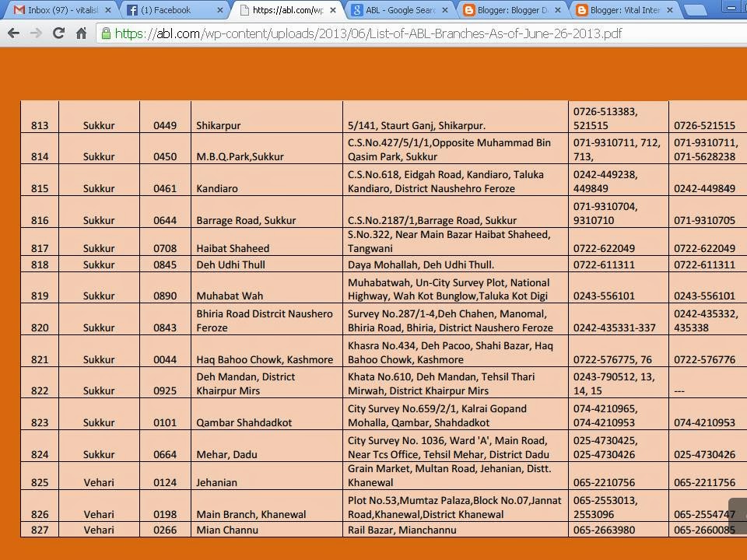Select Mehar, Dadu branch name
The height and width of the screenshot is (560, 747).
point(226,455)
